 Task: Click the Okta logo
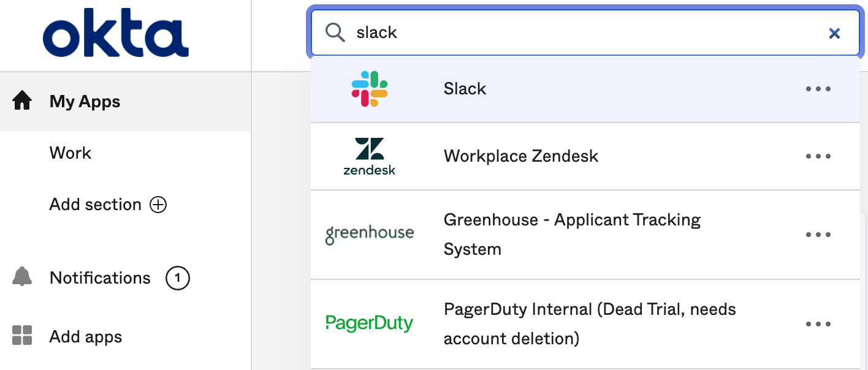coord(116,37)
